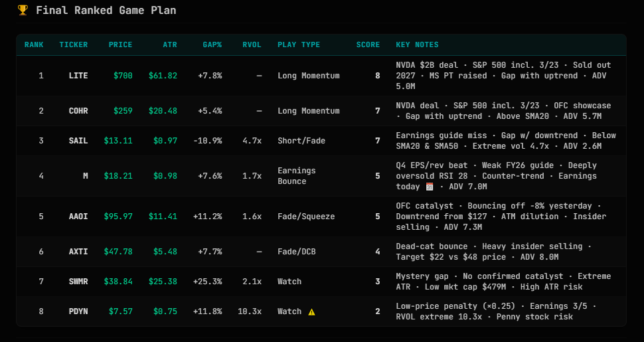Click the +7.8% gap for LITE
644x342 pixels.
(x=210, y=76)
